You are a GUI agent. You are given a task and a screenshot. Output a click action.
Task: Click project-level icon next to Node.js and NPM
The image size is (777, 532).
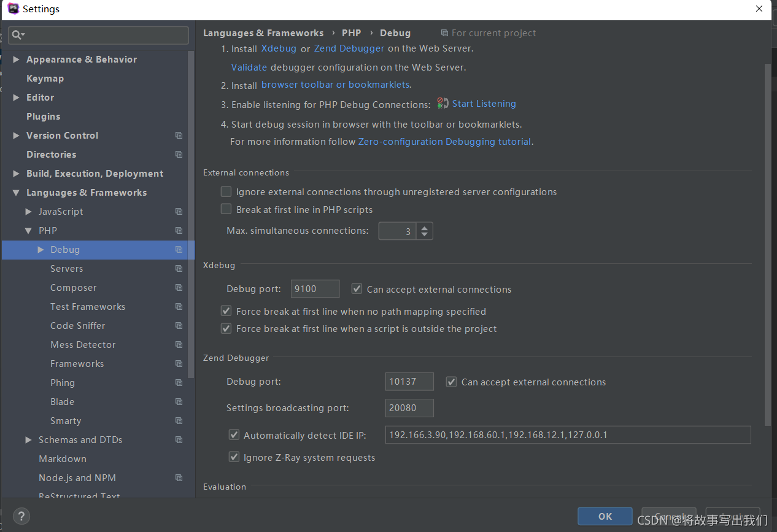tap(179, 478)
